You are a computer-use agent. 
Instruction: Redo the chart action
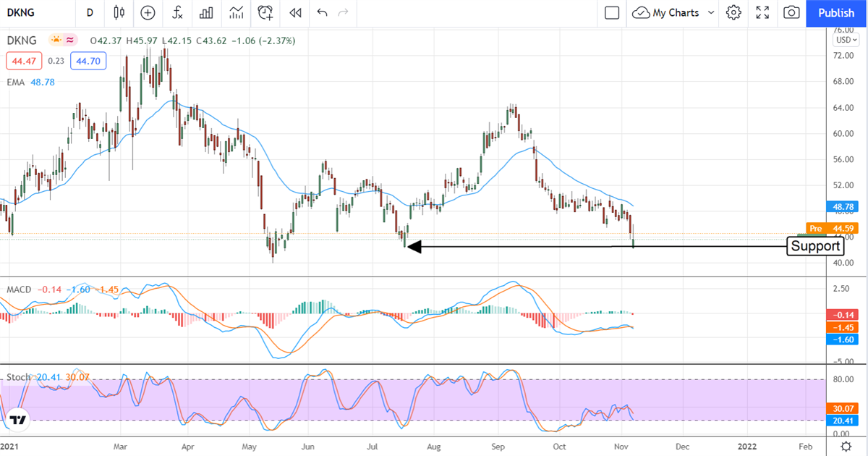pyautogui.click(x=344, y=12)
